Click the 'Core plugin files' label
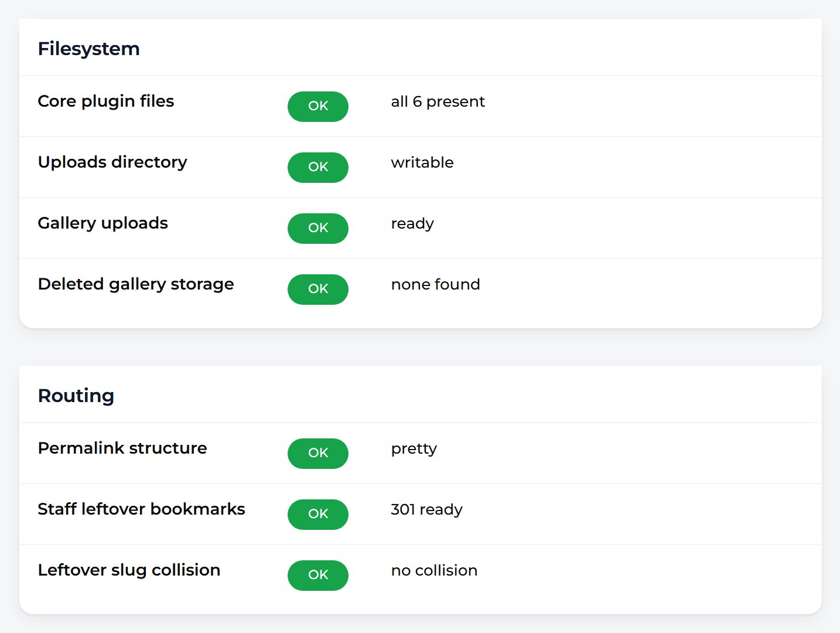The image size is (840, 633). pyautogui.click(x=106, y=101)
